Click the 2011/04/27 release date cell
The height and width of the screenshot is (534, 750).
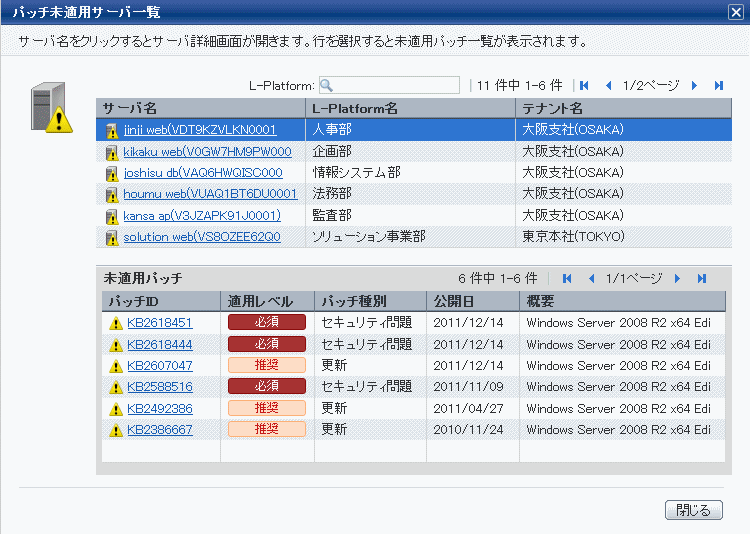(x=473, y=409)
